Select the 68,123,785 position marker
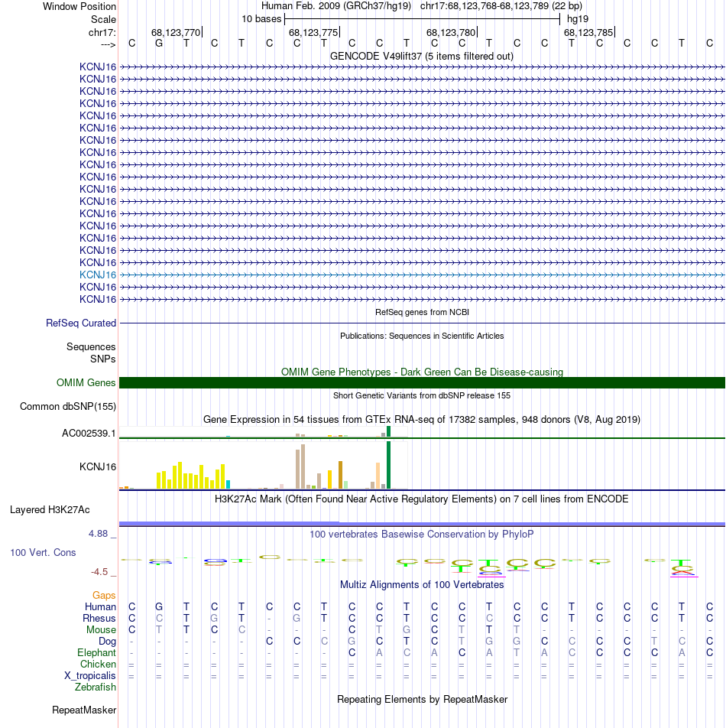 (588, 32)
